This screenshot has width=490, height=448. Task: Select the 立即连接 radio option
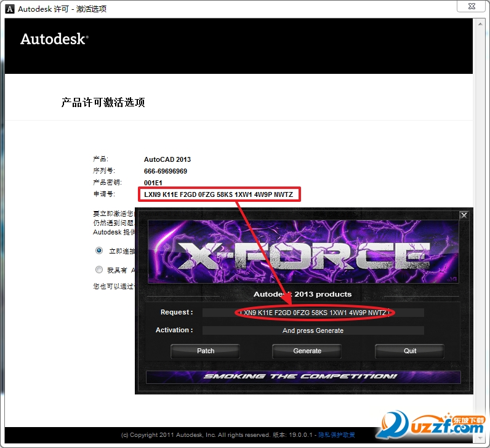click(x=99, y=250)
